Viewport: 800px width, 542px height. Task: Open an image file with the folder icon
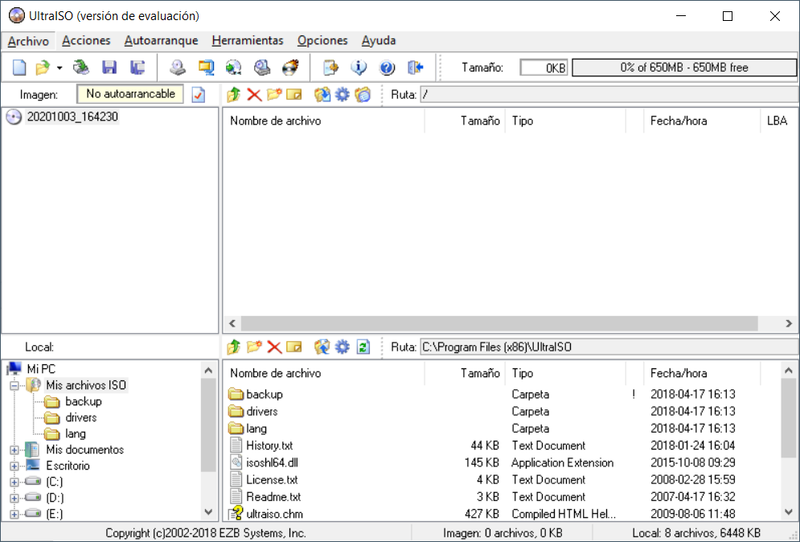[42, 67]
